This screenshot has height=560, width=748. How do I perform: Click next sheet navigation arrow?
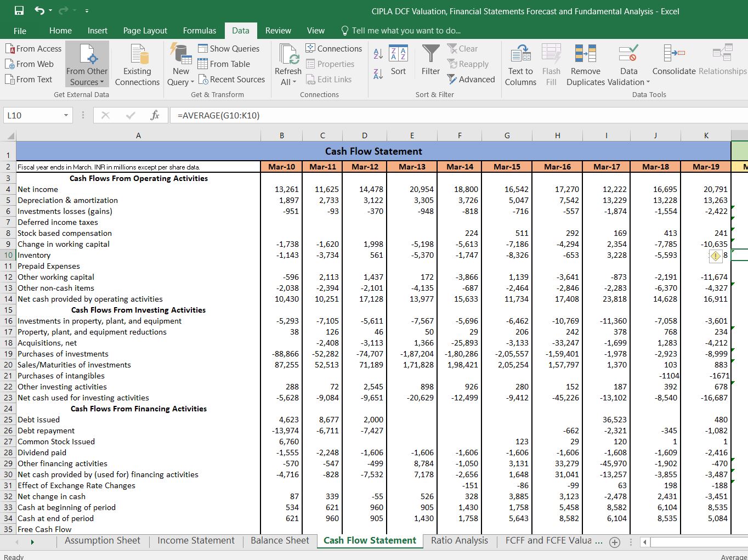pos(32,542)
